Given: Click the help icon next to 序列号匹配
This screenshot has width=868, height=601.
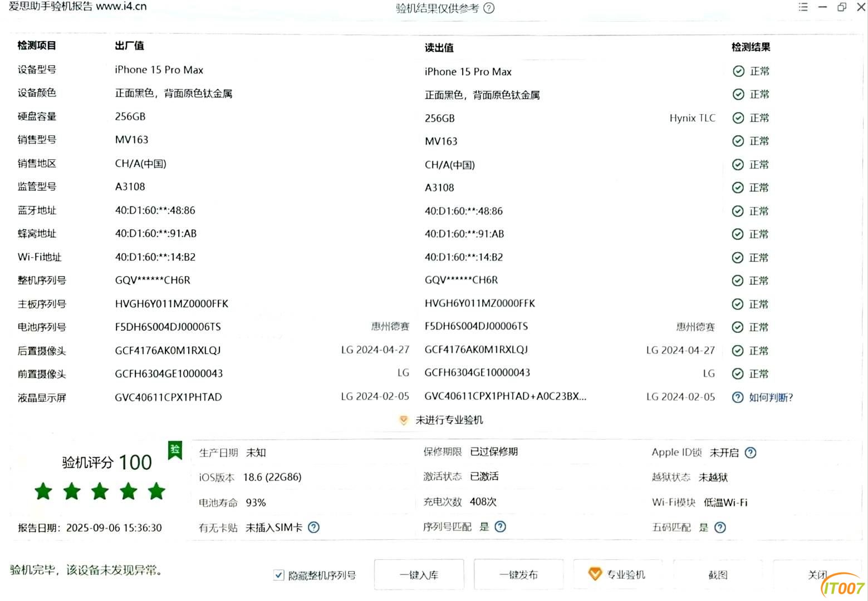Looking at the screenshot, I should tap(501, 526).
